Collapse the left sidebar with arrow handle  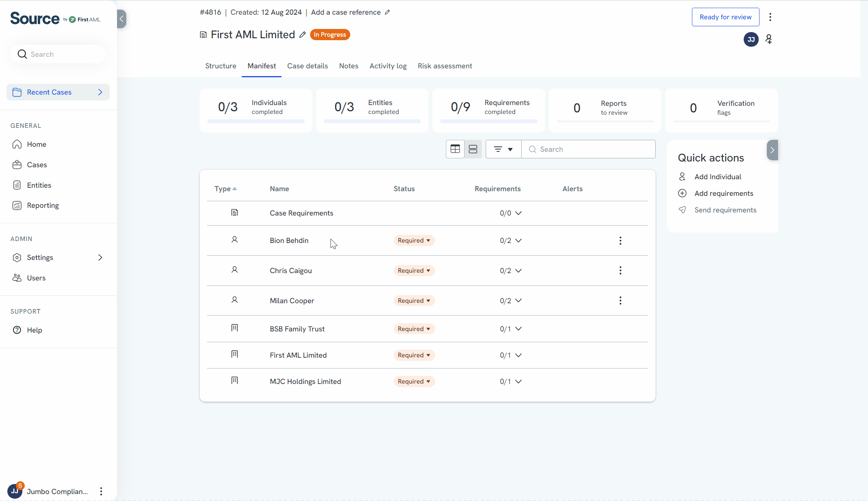[x=122, y=19]
